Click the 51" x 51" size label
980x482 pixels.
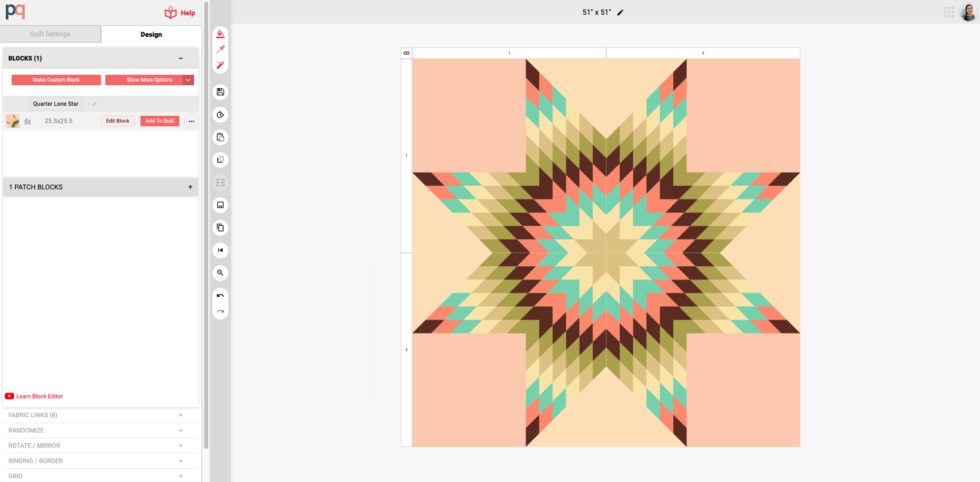click(597, 12)
